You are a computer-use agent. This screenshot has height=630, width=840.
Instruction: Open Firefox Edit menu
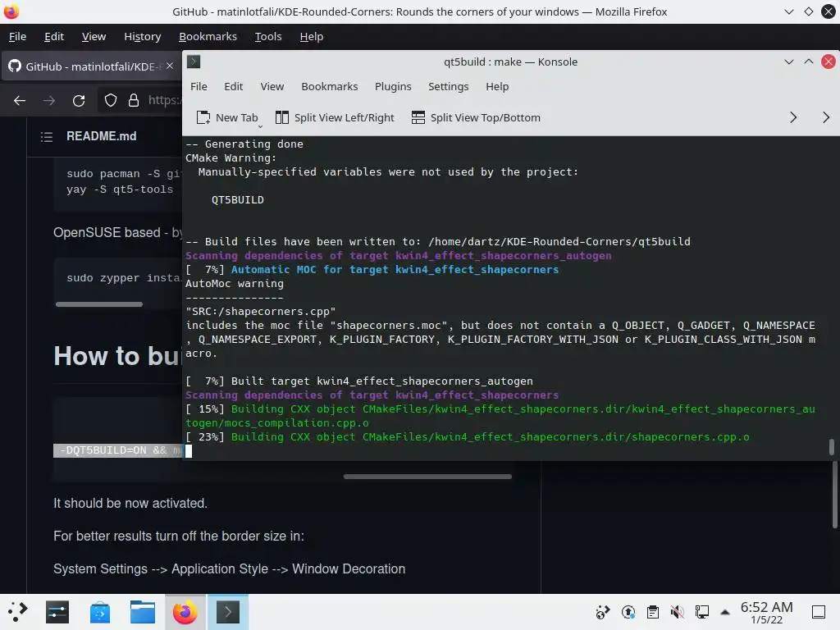pos(54,36)
